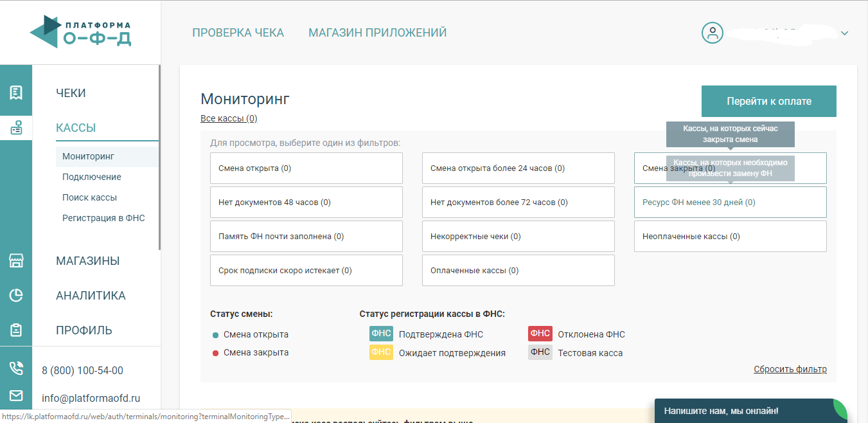Expand the user account dropdown chevron

pyautogui.click(x=844, y=33)
